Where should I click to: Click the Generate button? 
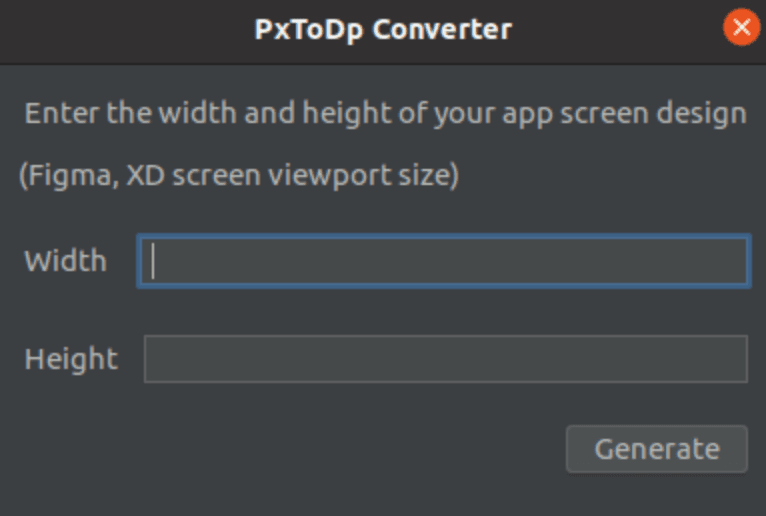point(657,449)
